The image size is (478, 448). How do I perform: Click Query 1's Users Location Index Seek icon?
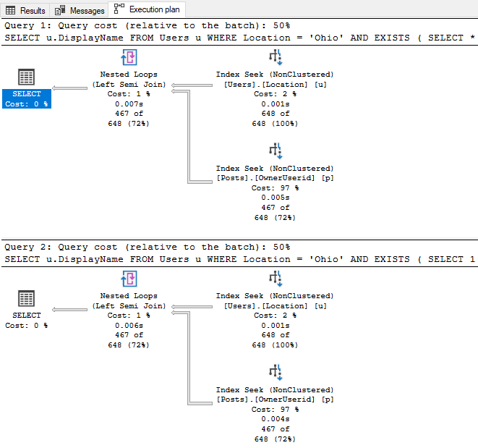tap(275, 58)
